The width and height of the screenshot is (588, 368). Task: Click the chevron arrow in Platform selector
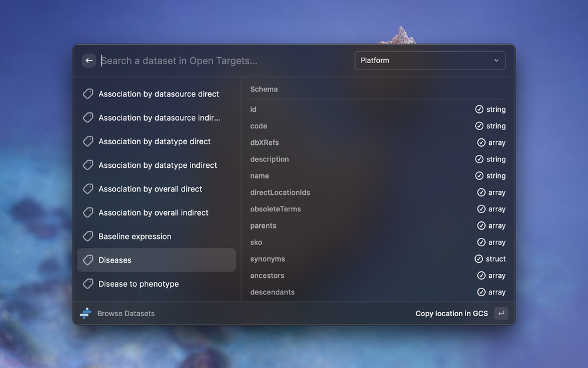[x=496, y=61]
